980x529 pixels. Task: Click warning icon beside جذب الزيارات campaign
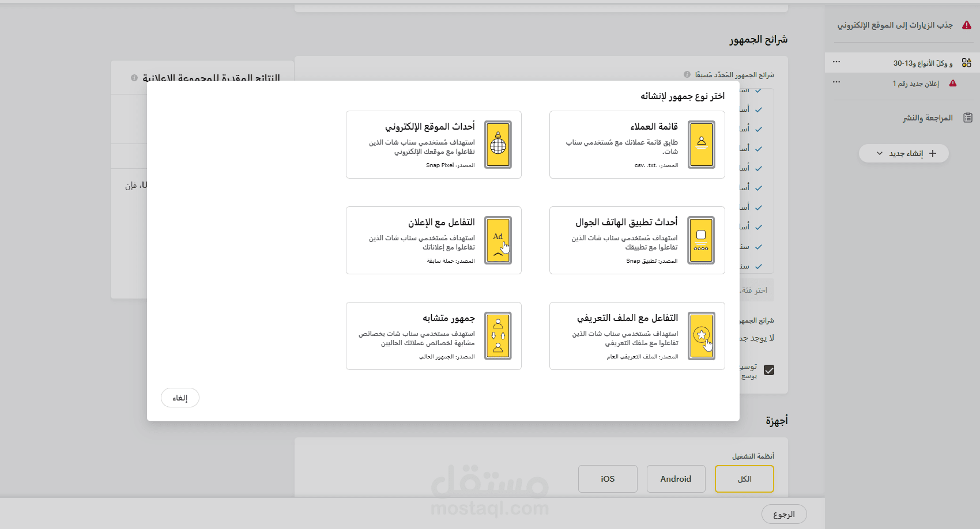[967, 25]
